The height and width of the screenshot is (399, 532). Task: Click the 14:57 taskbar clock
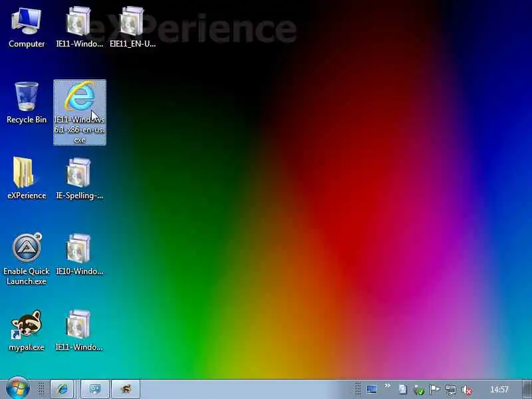pyautogui.click(x=499, y=390)
